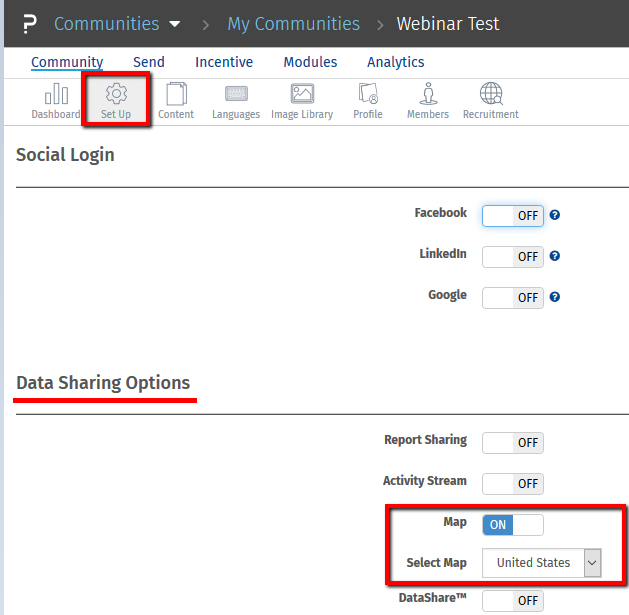Click the Profile icon
This screenshot has width=629, height=615.
tap(368, 96)
